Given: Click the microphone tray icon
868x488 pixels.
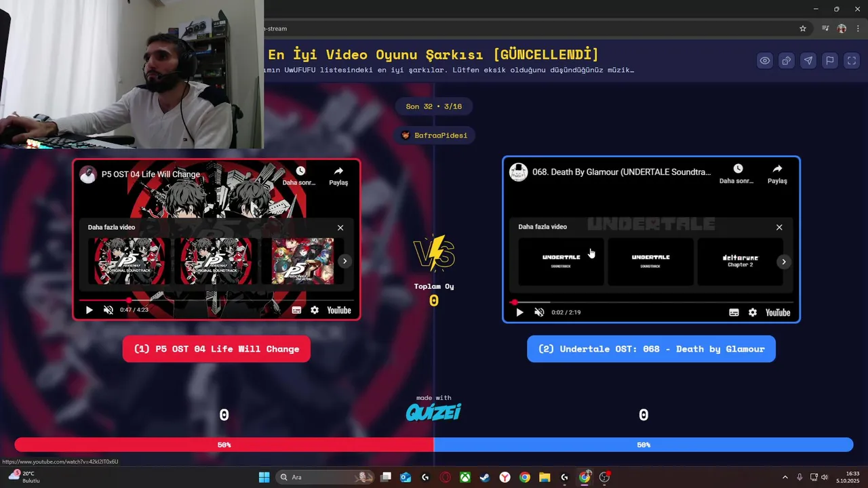Looking at the screenshot, I should tap(800, 477).
